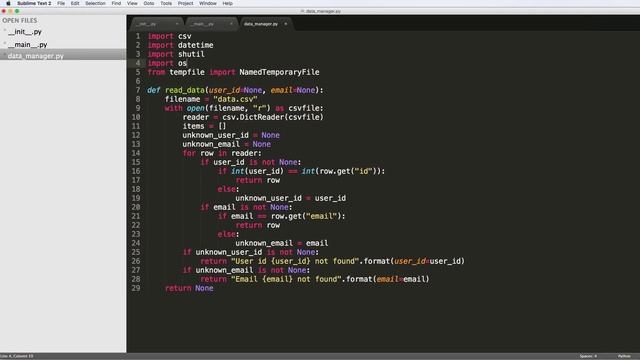Click row.get("email") on line 21

[306, 216]
